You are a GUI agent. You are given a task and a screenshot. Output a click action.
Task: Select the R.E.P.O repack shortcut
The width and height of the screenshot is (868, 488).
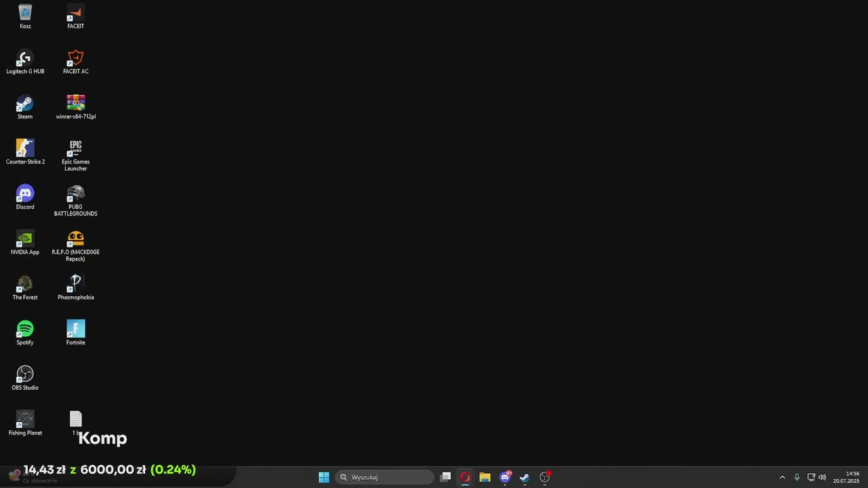click(75, 246)
